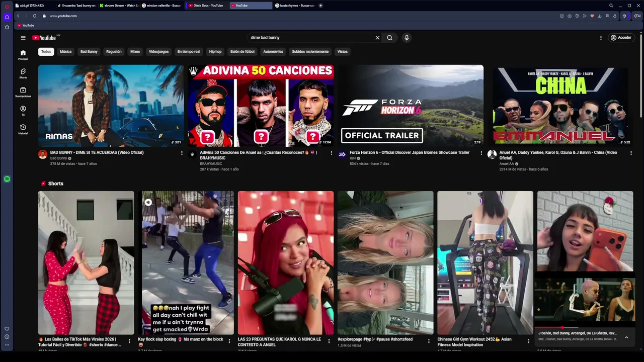Screen dimensions: 644x362
Task: Open the Tú profile sidebar item
Action: pyautogui.click(x=23, y=111)
